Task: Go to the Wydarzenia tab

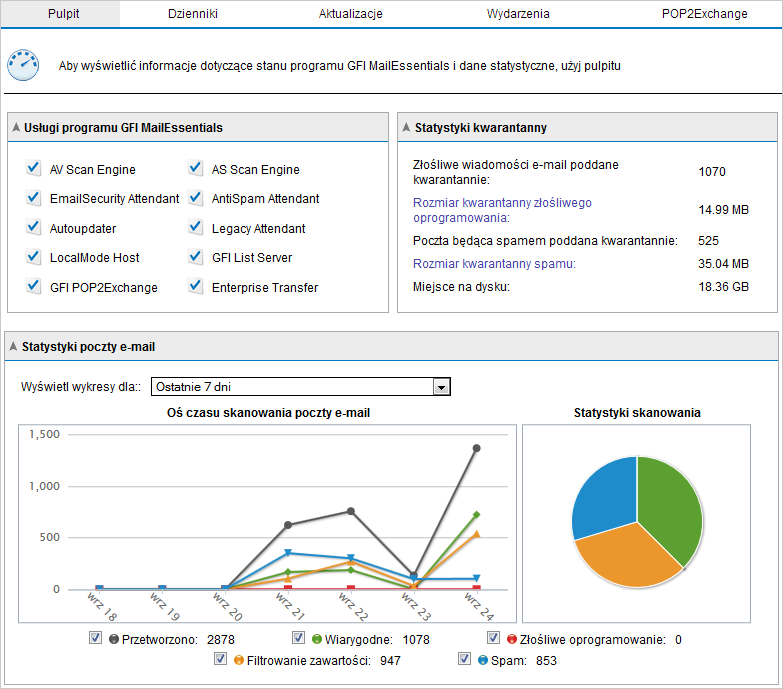Action: click(x=518, y=13)
